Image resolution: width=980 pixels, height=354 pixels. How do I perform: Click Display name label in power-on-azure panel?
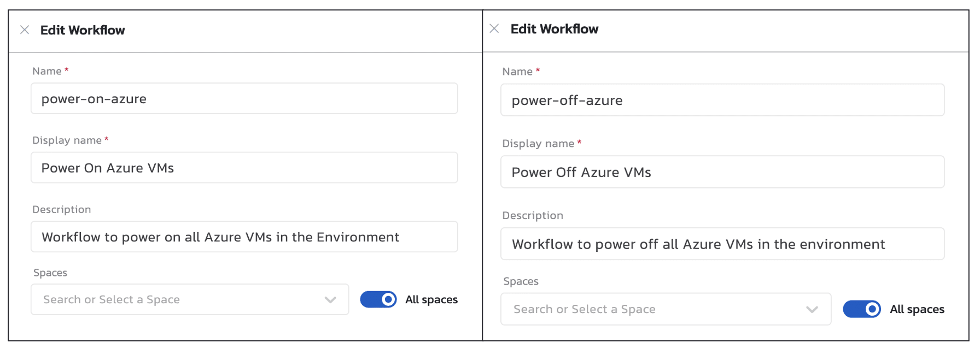(67, 140)
